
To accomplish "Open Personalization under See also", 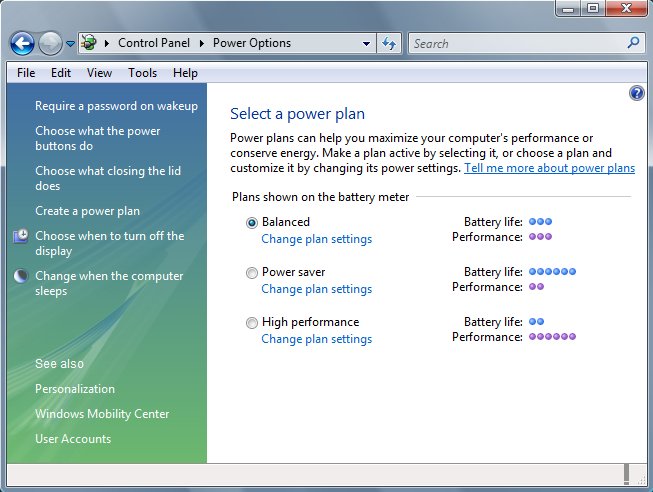I will coord(75,389).
